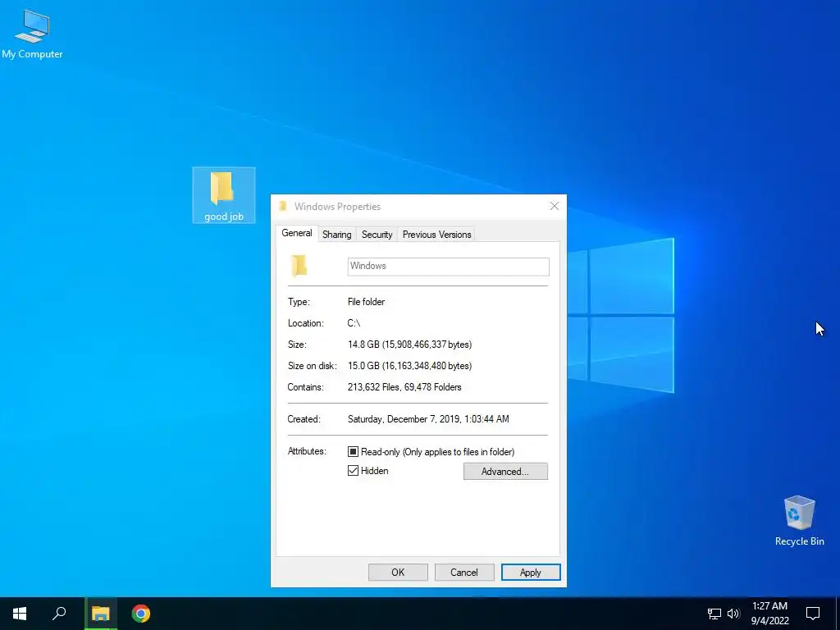Viewport: 840px width, 630px height.
Task: Click OK in Windows Properties
Action: 398,572
